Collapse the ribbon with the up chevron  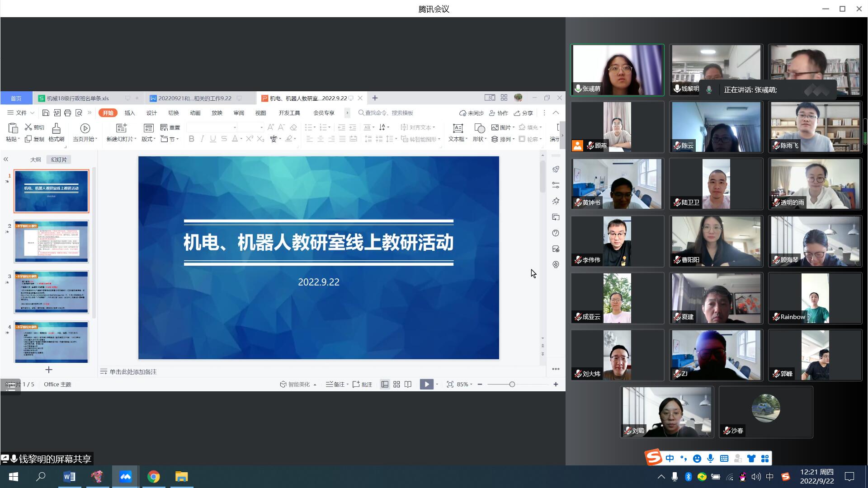click(x=556, y=113)
